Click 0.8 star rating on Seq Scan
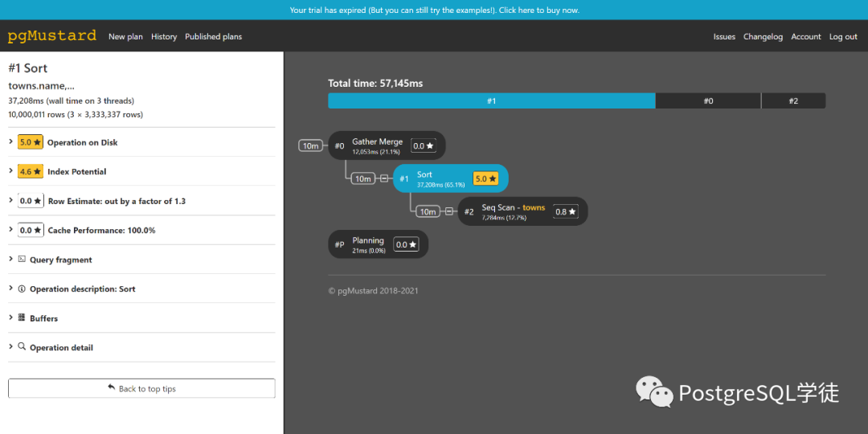868x434 pixels. tap(566, 211)
